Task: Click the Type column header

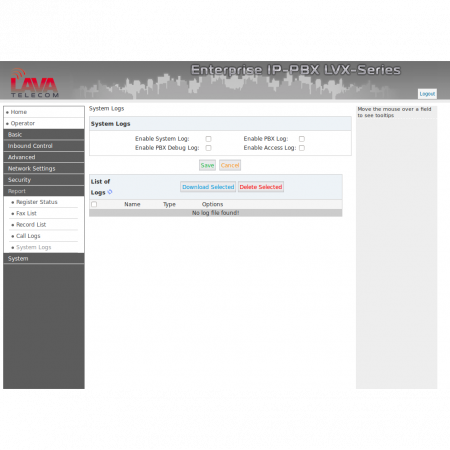Action: (x=169, y=204)
